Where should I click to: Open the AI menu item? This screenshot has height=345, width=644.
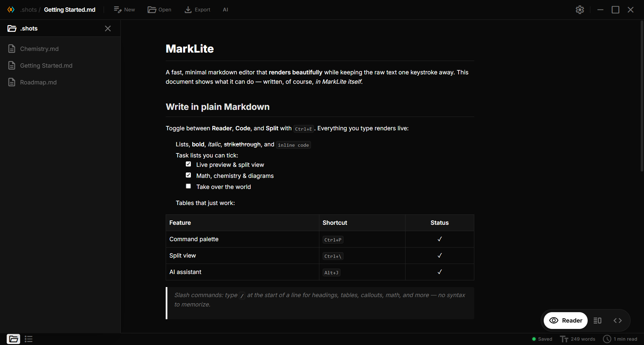tap(225, 10)
